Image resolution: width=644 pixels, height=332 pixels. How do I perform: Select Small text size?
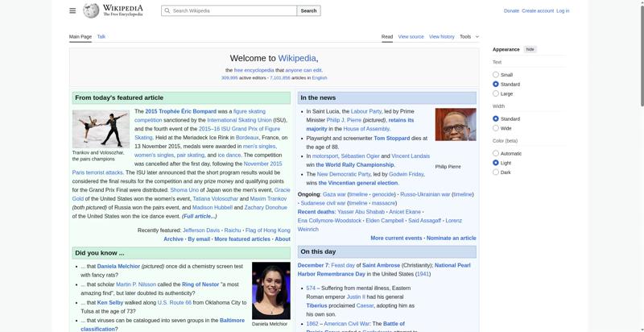point(496,75)
